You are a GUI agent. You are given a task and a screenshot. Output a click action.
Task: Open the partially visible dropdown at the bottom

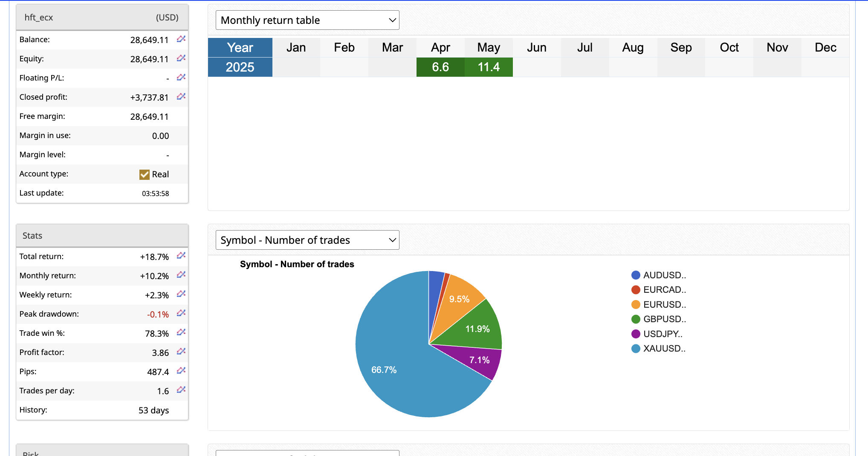(x=307, y=453)
